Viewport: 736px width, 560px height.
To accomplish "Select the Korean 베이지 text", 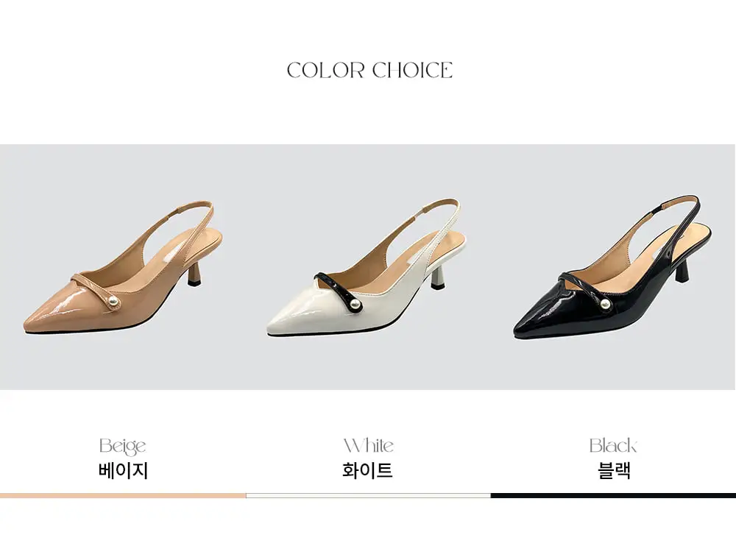I will (x=123, y=471).
